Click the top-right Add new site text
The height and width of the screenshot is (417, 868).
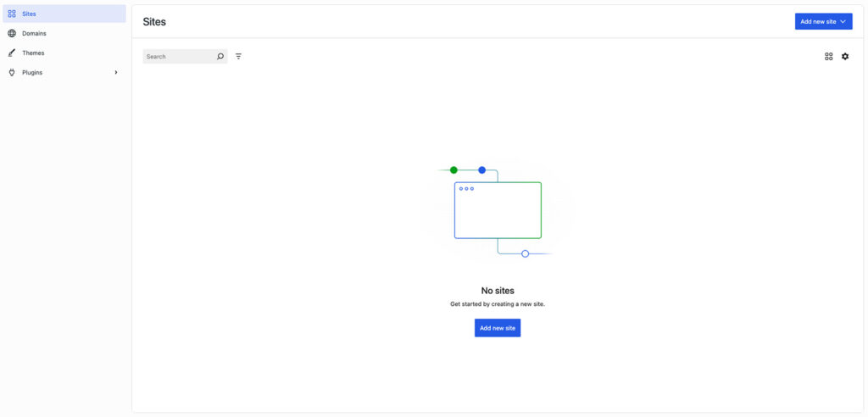818,21
